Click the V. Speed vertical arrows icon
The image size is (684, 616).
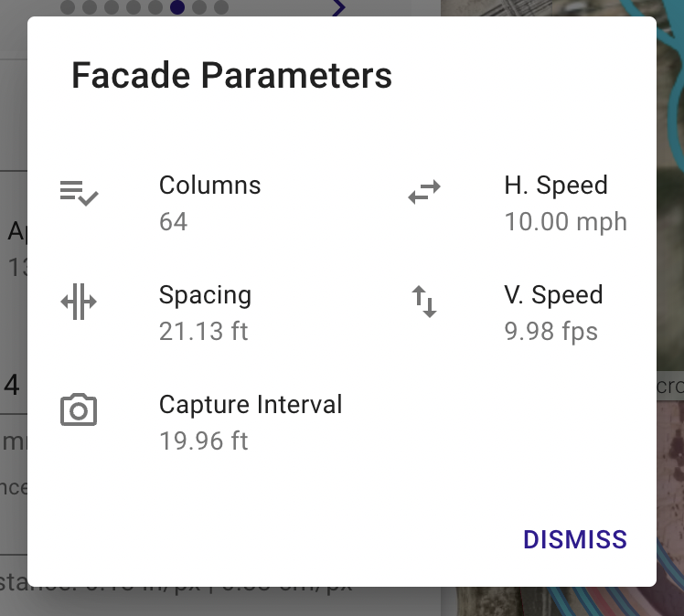[424, 302]
